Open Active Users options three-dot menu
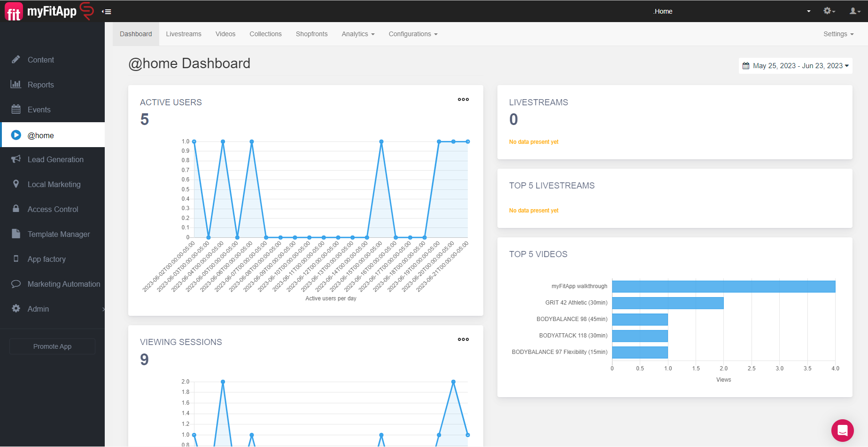Image resolution: width=868 pixels, height=447 pixels. [463, 100]
